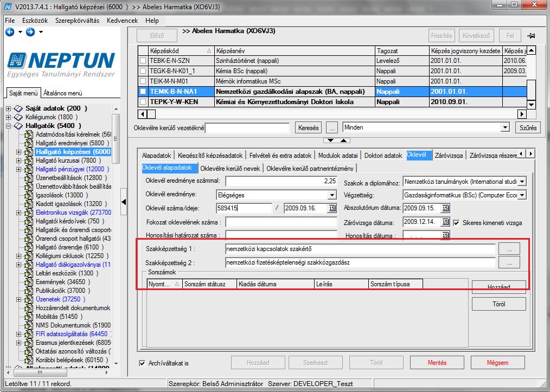This screenshot has width=550, height=392.
Task: Click the Hallgató eredményei document icon
Action: (x=29, y=143)
